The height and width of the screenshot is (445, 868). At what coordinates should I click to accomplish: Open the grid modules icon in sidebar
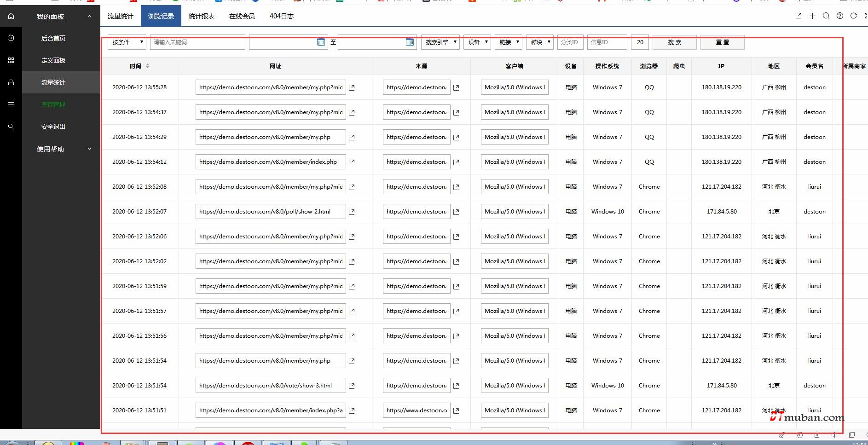click(x=11, y=60)
